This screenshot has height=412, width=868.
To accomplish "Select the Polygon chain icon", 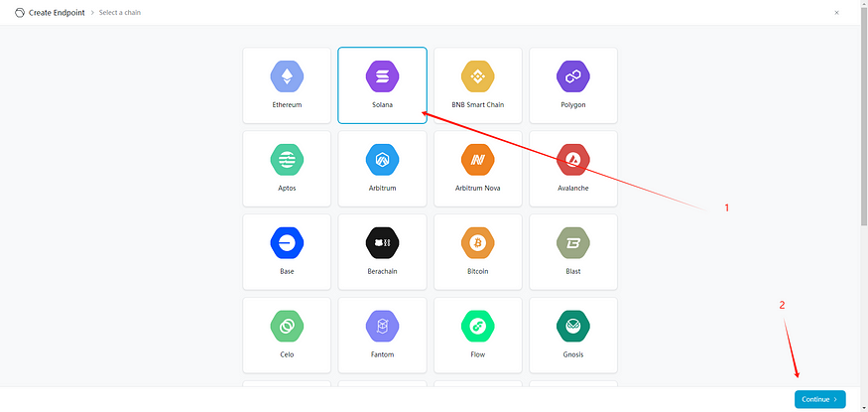I will tap(573, 76).
